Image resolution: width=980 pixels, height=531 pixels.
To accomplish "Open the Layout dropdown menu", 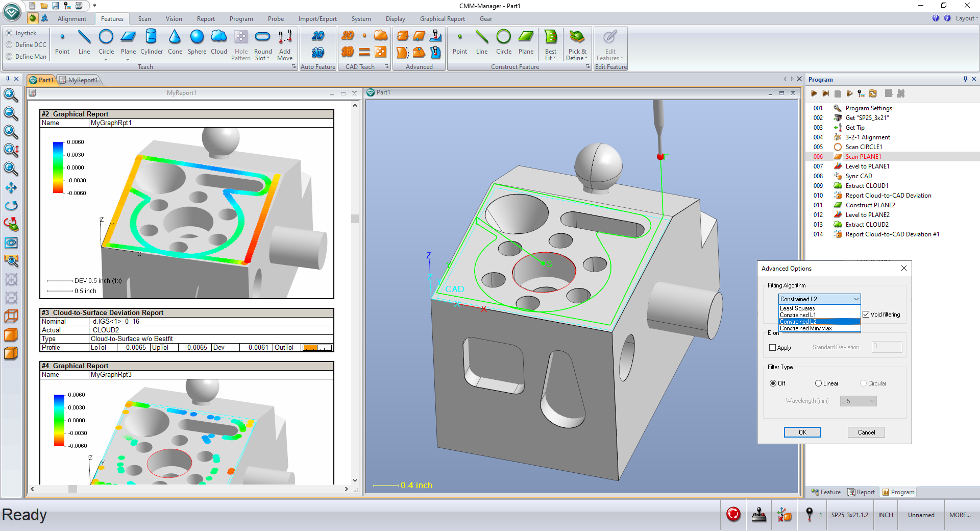I will coord(967,18).
